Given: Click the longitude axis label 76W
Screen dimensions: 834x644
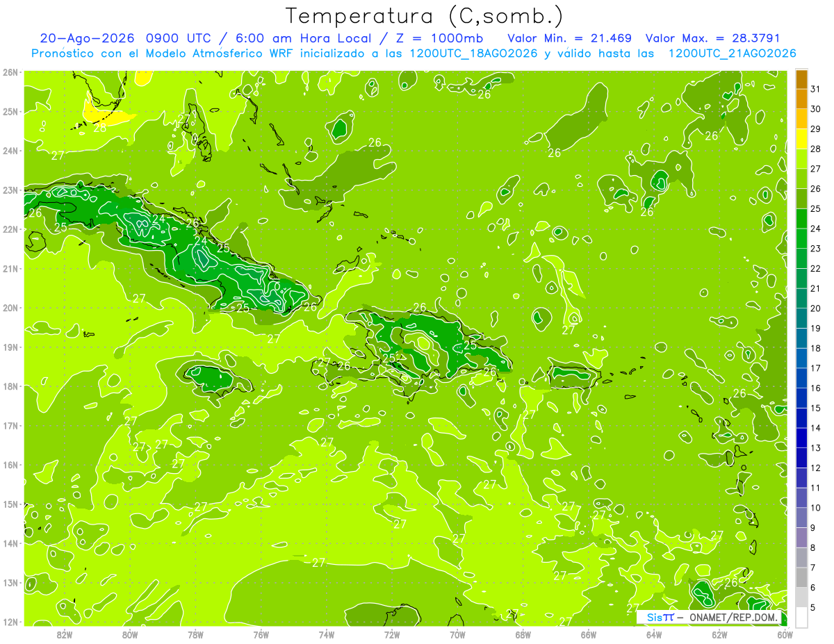Looking at the screenshot, I should pyautogui.click(x=261, y=634).
